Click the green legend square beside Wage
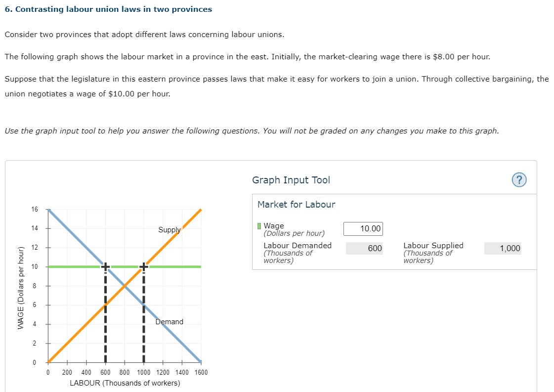Viewport: 554px width, 392px height. pos(258,226)
